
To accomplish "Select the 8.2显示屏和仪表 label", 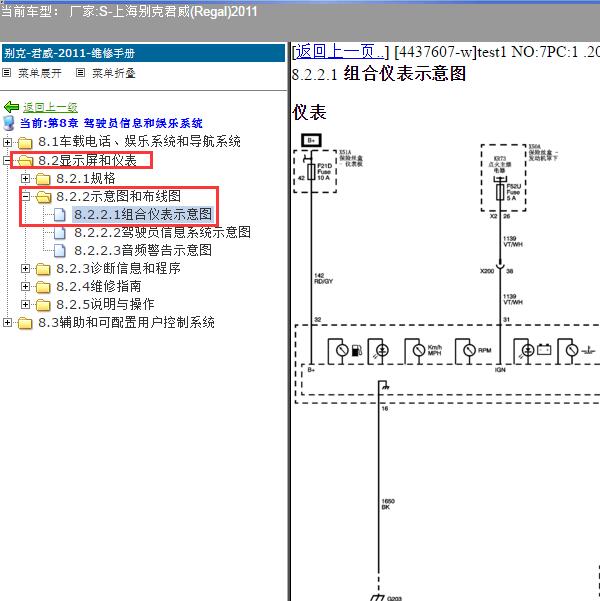I will (87, 160).
